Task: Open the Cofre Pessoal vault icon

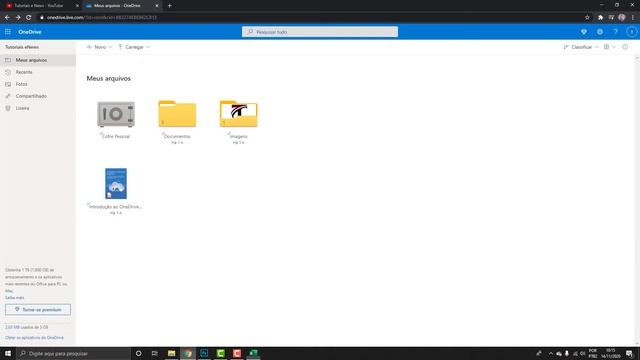Action: (x=116, y=114)
